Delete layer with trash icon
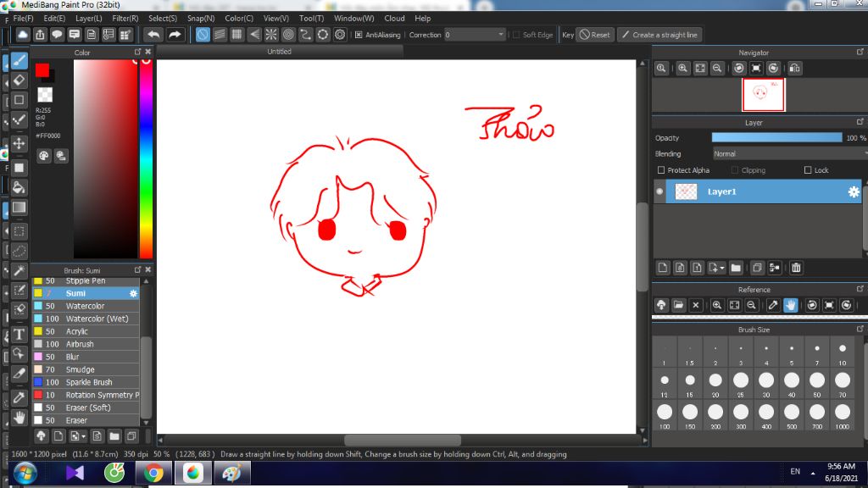868x488 pixels. 796,268
